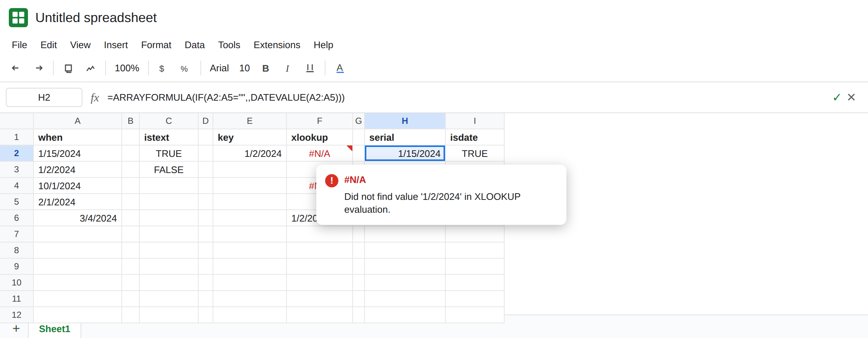Open the Tools menu
Image resolution: width=868 pixels, height=338 pixels.
click(229, 45)
